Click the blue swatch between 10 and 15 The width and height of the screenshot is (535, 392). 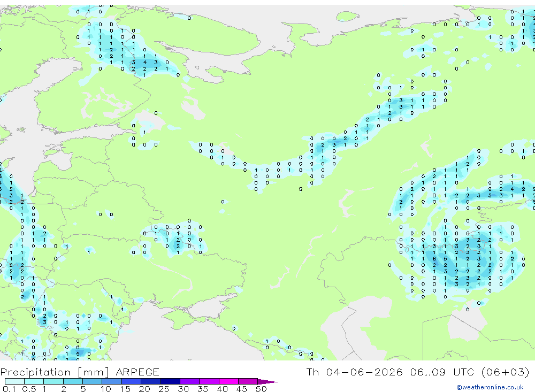112,381
